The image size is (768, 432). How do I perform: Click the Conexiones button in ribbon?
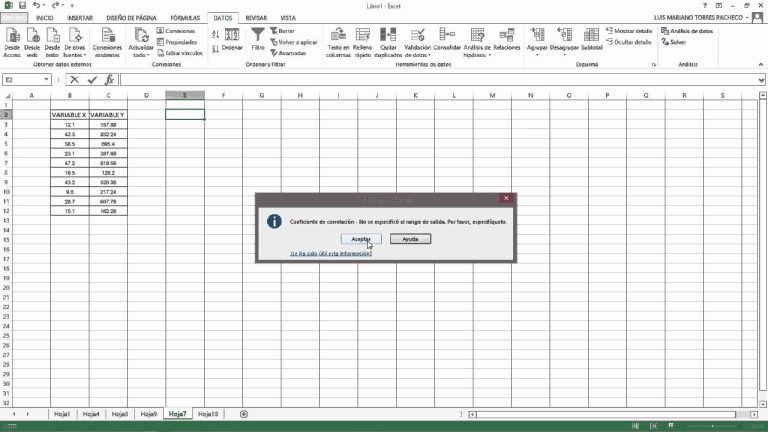[176, 31]
